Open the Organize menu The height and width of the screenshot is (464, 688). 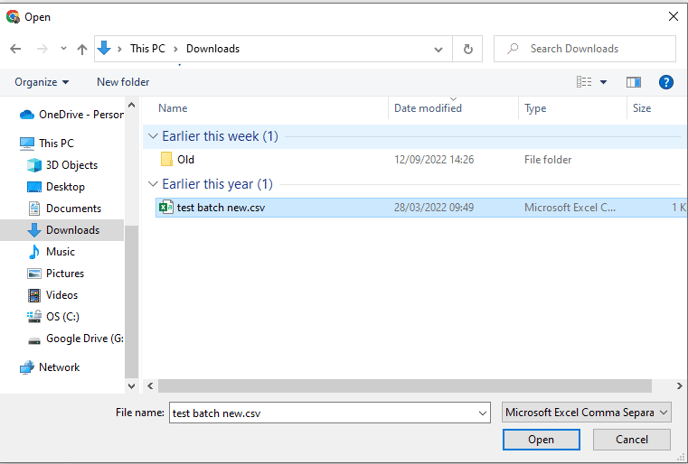(42, 82)
